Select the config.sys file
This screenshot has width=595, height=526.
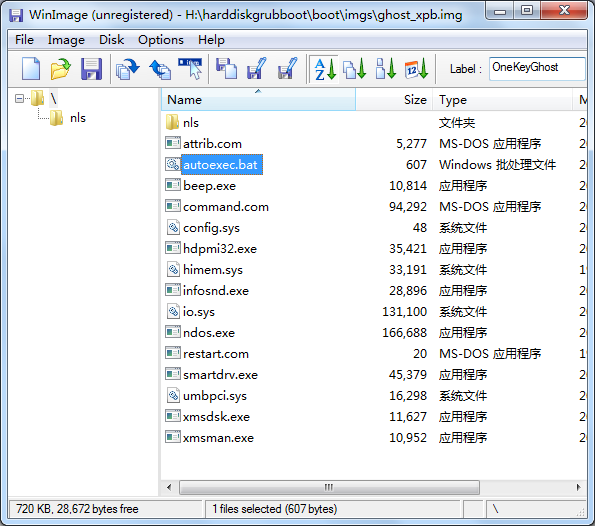211,228
